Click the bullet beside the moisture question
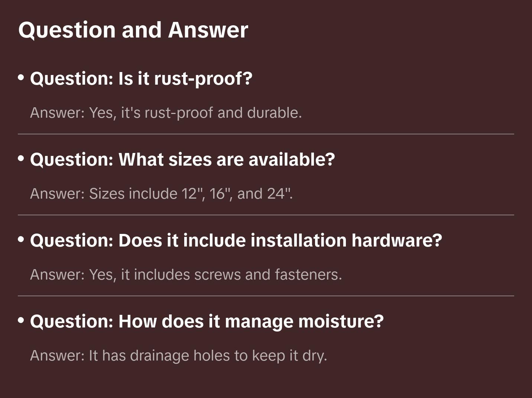The image size is (532, 398). point(21,320)
